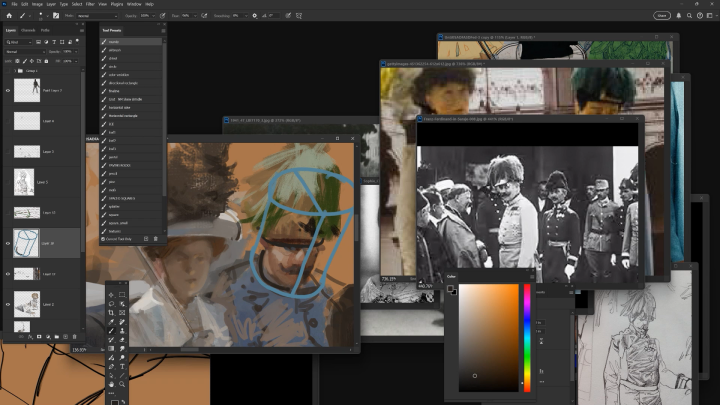
Task: Select the Crop tool
Action: [x=111, y=313]
